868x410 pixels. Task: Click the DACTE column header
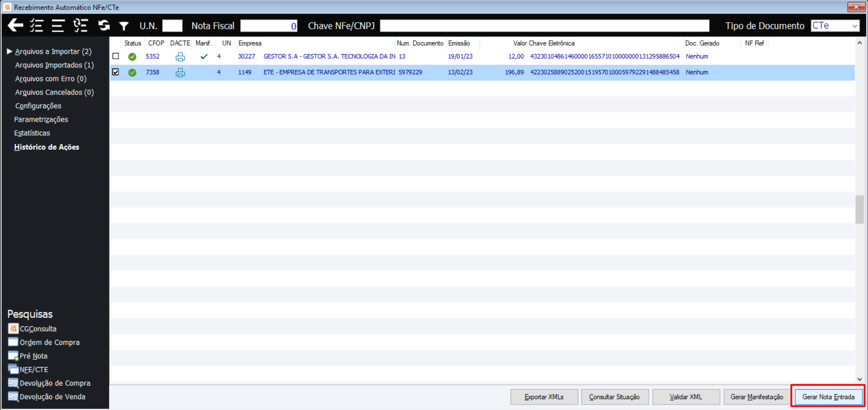point(180,43)
